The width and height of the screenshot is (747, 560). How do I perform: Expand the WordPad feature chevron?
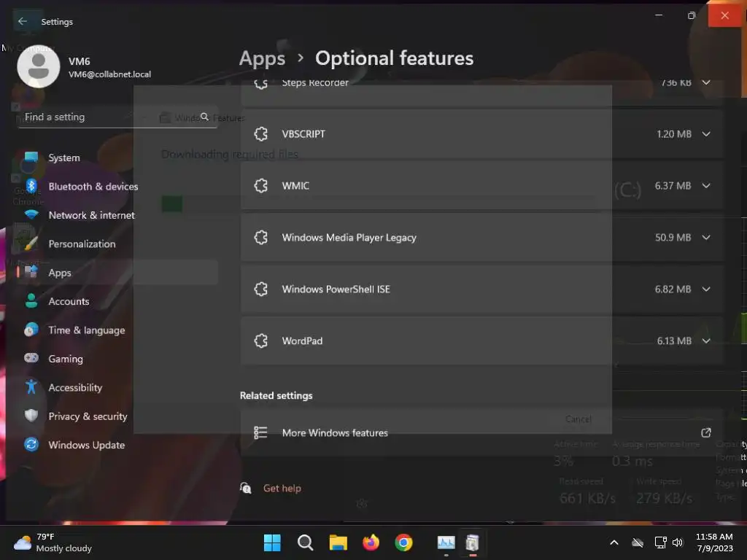[x=706, y=341]
